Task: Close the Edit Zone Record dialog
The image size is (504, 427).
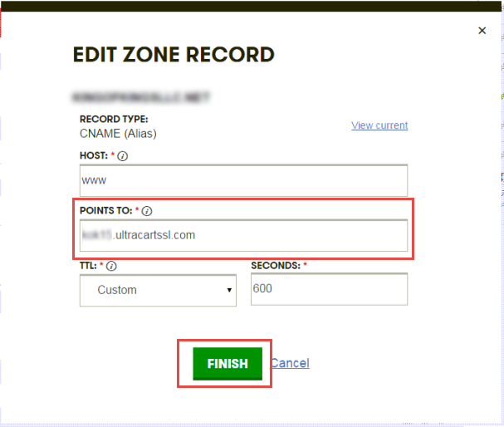Action: (x=482, y=31)
